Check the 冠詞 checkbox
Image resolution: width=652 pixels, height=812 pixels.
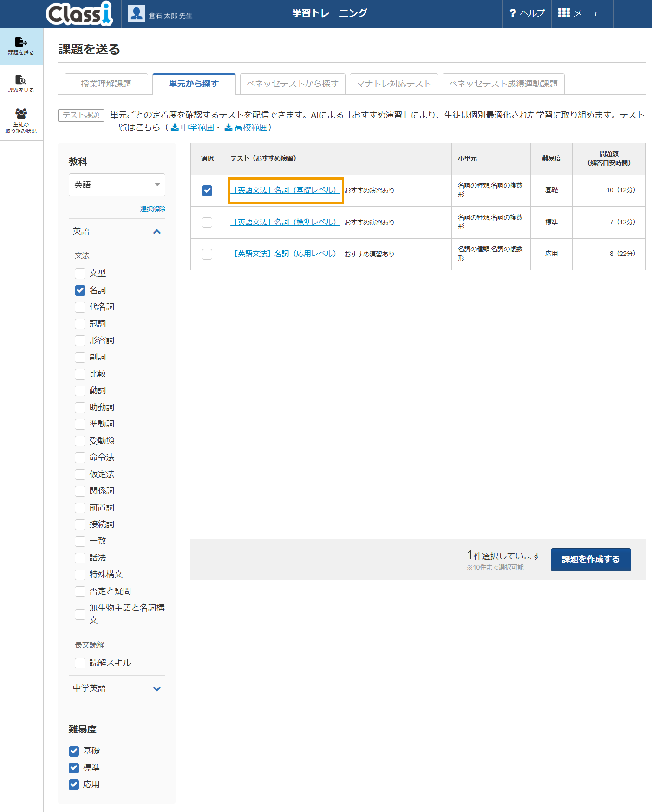coord(80,324)
